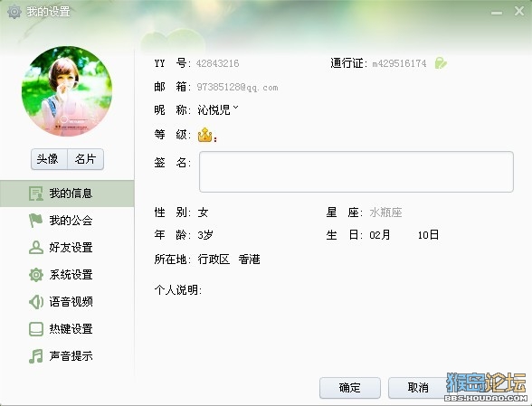Click the crown level icon
This screenshot has height=406, width=532.
click(x=204, y=135)
